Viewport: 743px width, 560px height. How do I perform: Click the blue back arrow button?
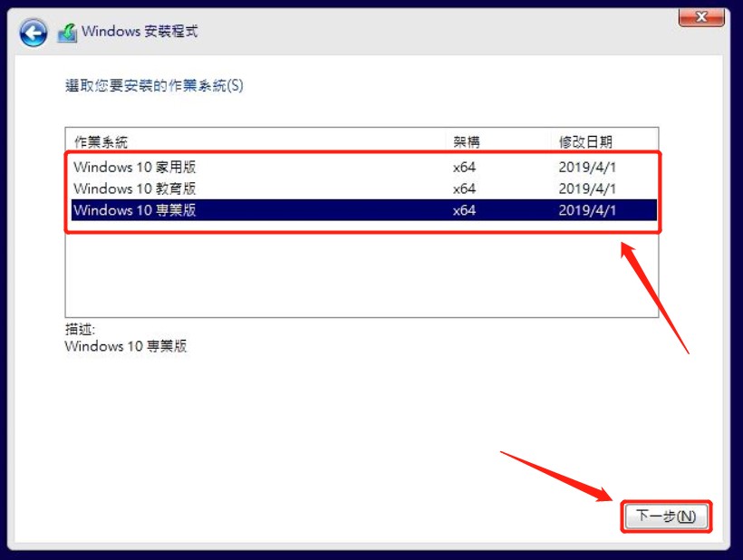(34, 34)
